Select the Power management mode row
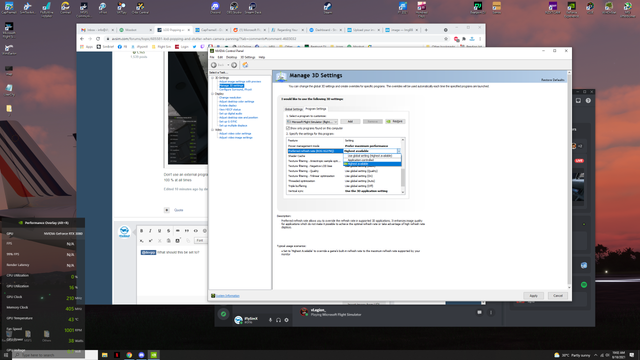The width and height of the screenshot is (640, 360). [344, 146]
